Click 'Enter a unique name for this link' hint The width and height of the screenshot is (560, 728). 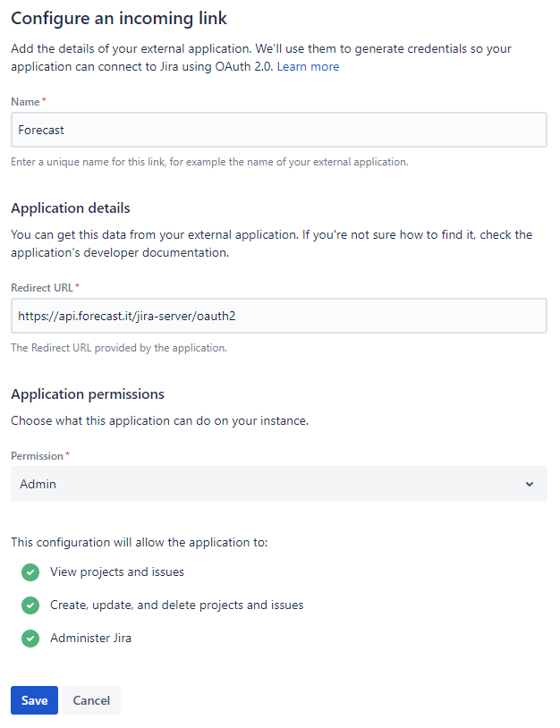coord(210,162)
